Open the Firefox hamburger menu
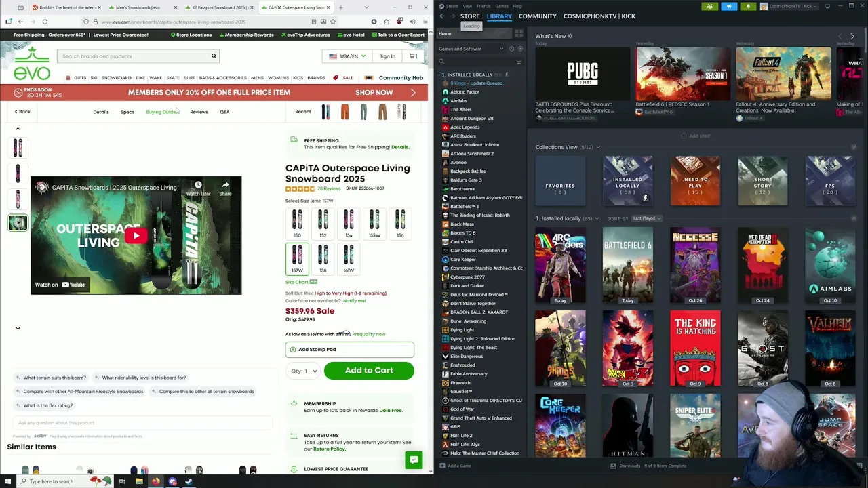 [425, 22]
